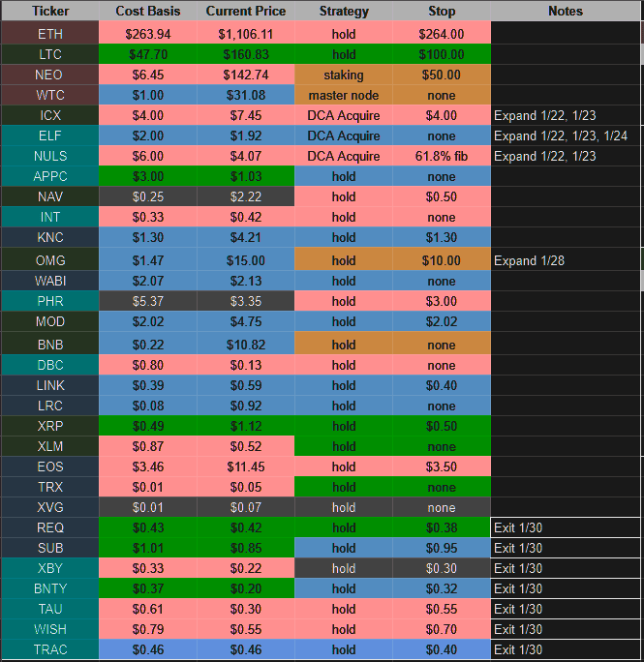Image resolution: width=644 pixels, height=662 pixels.
Task: Select the ETH stop value $264.00
Action: tap(442, 34)
